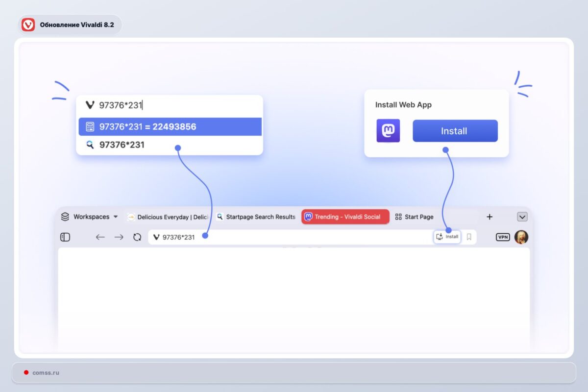Click the Mastodon favicon on Trending tab

tap(309, 217)
